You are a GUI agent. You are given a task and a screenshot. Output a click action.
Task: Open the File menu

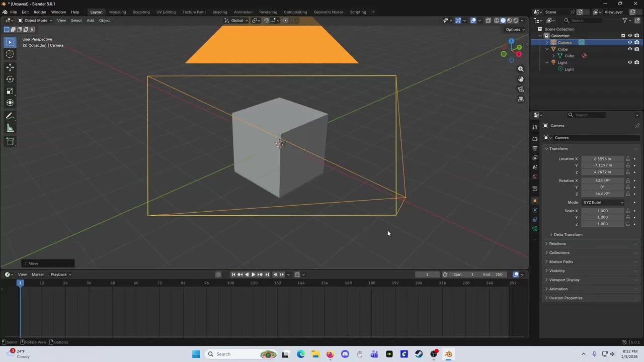[14, 12]
